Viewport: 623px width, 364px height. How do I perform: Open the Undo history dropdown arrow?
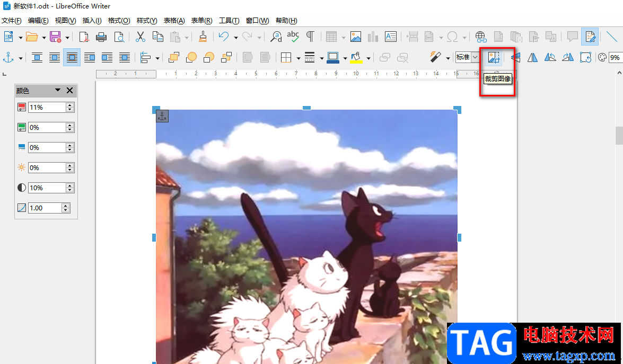coord(235,38)
